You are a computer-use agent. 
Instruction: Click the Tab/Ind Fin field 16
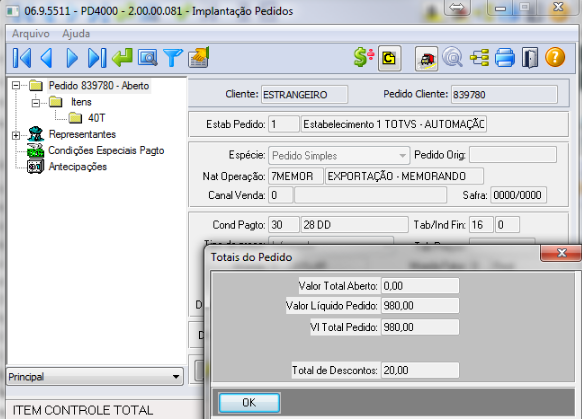(481, 225)
